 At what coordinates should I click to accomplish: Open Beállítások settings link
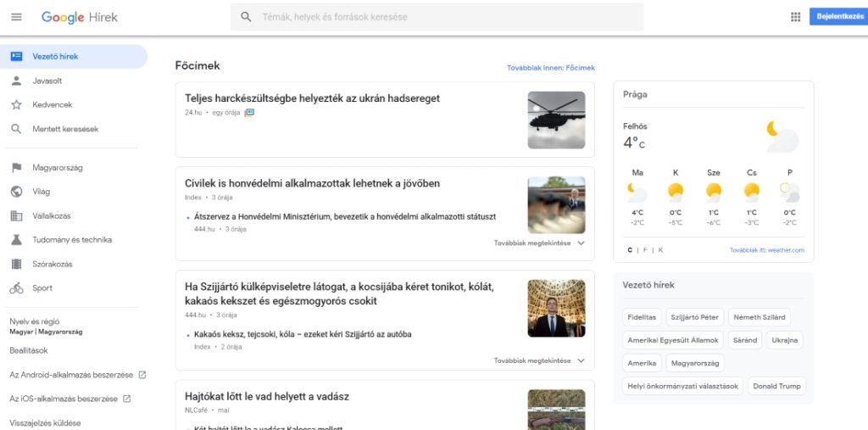coord(29,351)
